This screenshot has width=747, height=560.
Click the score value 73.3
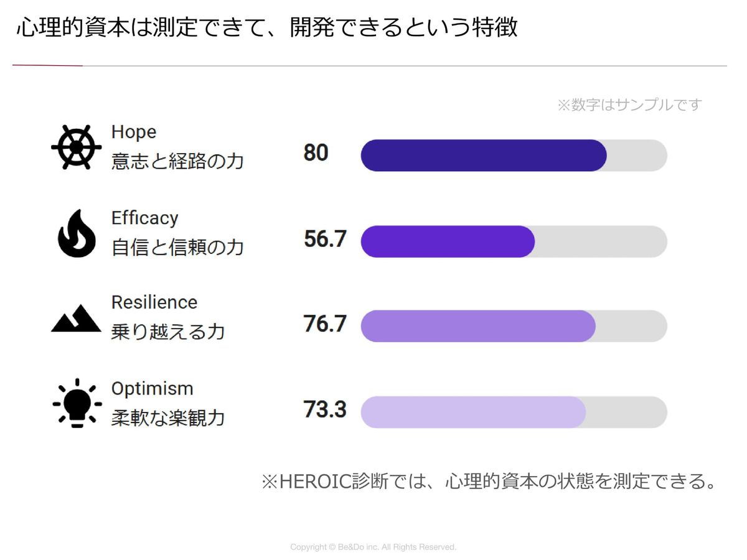point(325,409)
